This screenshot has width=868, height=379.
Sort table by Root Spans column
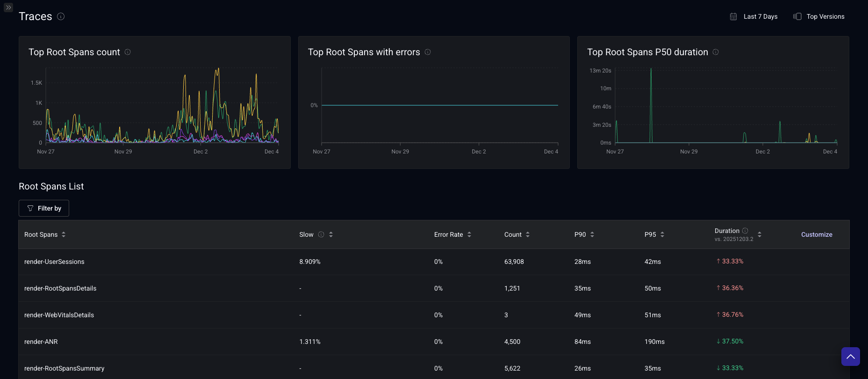[64, 234]
